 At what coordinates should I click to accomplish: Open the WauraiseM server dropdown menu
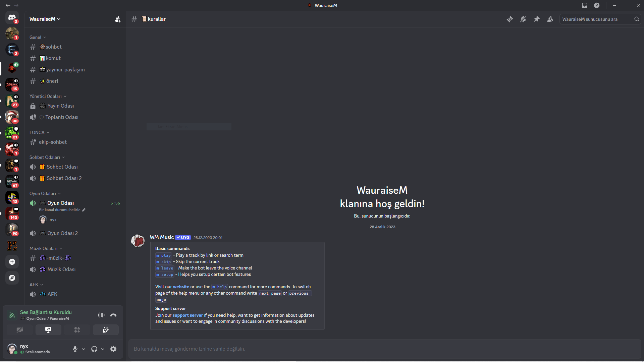point(45,19)
